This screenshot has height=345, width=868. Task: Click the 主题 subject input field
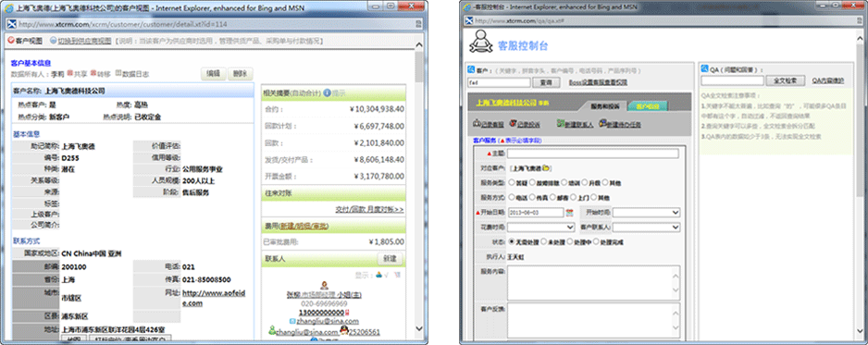point(593,154)
